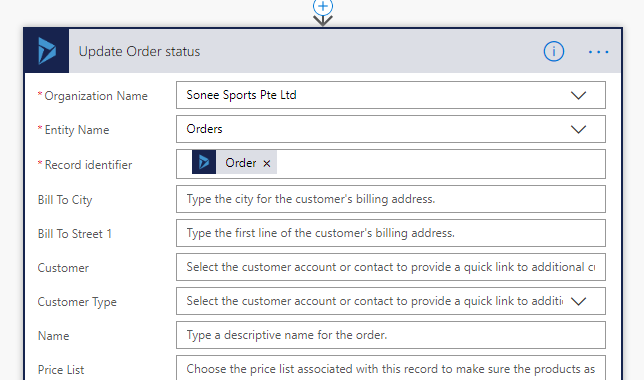Image resolution: width=644 pixels, height=380 pixels.
Task: Open the info icon for Update Order status
Action: pos(554,52)
